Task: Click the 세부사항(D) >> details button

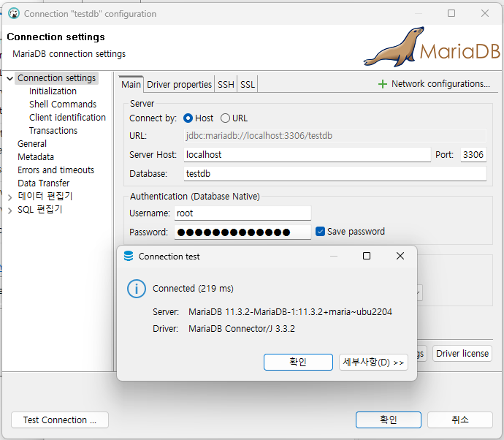Action: [373, 363]
